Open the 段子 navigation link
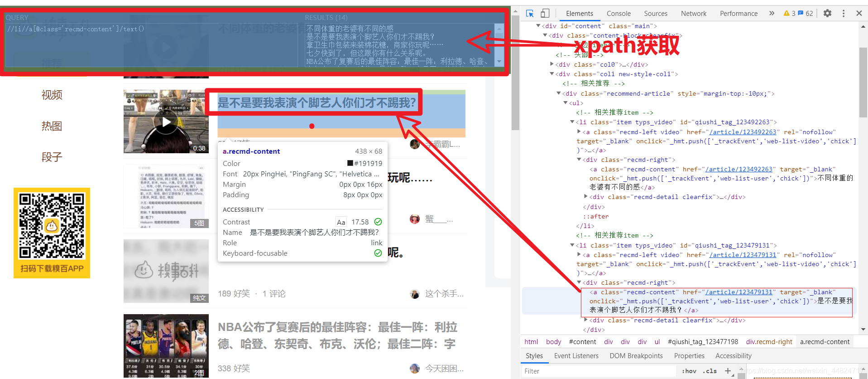 point(52,157)
